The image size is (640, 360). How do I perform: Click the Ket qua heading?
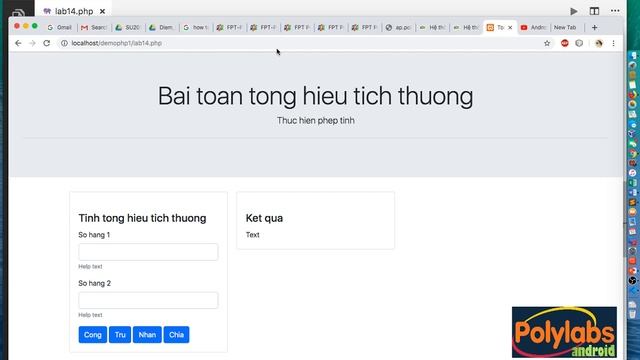point(264,218)
